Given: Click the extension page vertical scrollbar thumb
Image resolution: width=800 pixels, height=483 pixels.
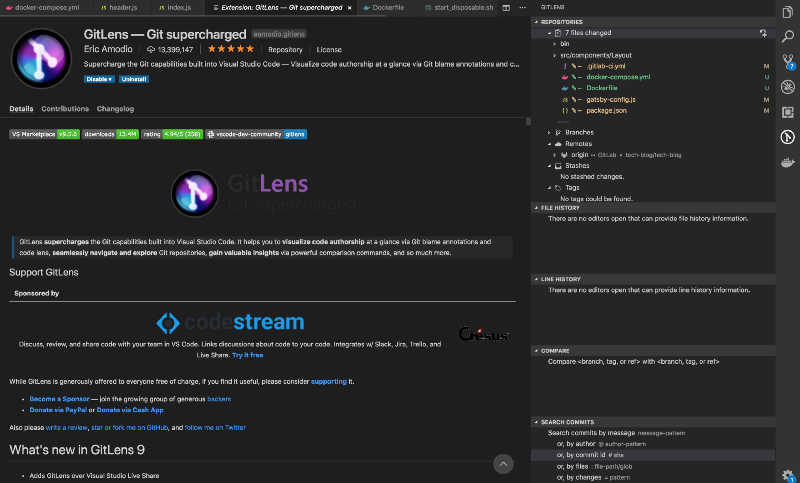Looking at the screenshot, I should 528,121.
